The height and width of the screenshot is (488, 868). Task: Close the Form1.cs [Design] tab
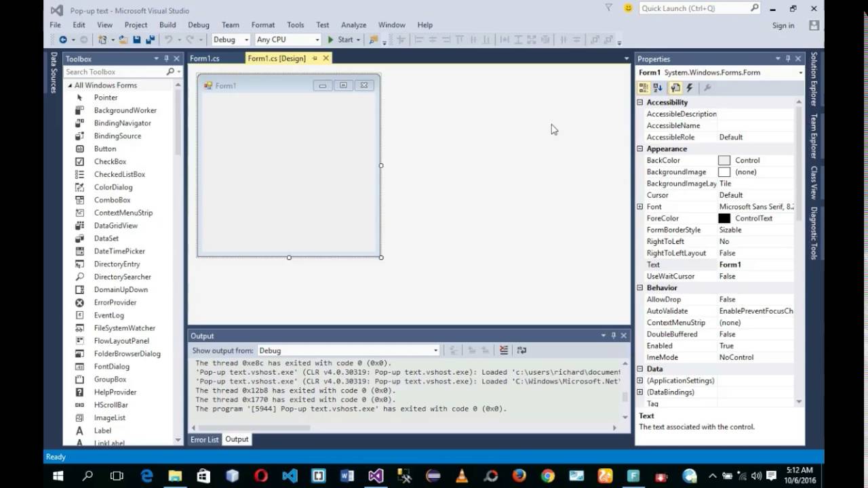click(x=325, y=58)
